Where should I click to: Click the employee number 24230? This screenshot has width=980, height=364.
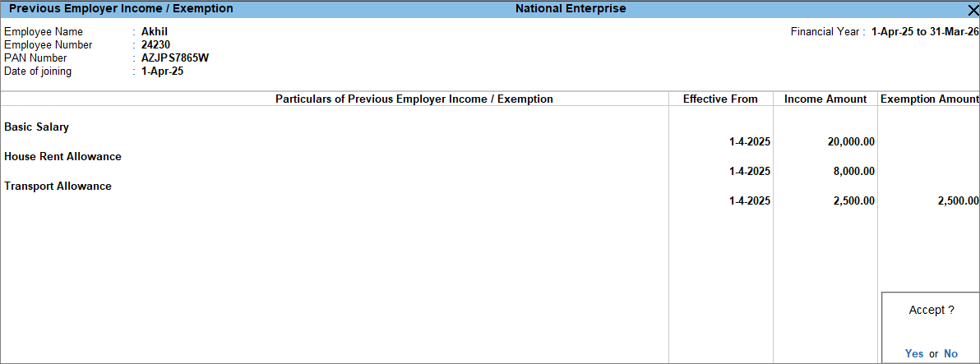tap(157, 45)
